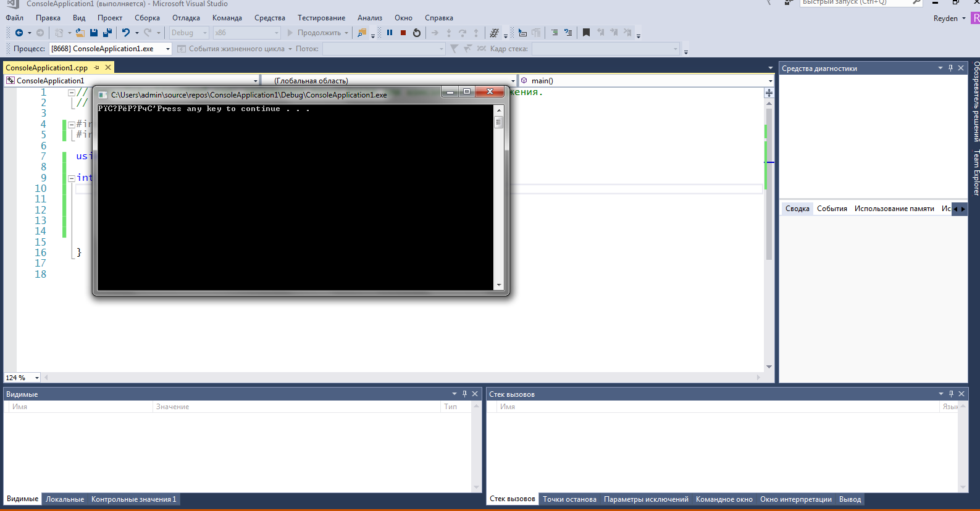This screenshot has width=980, height=511.
Task: Open the Окно интерпретации tab
Action: (x=796, y=499)
